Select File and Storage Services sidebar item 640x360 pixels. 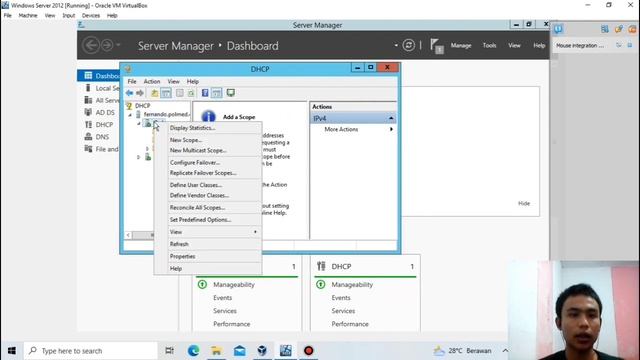point(101,149)
